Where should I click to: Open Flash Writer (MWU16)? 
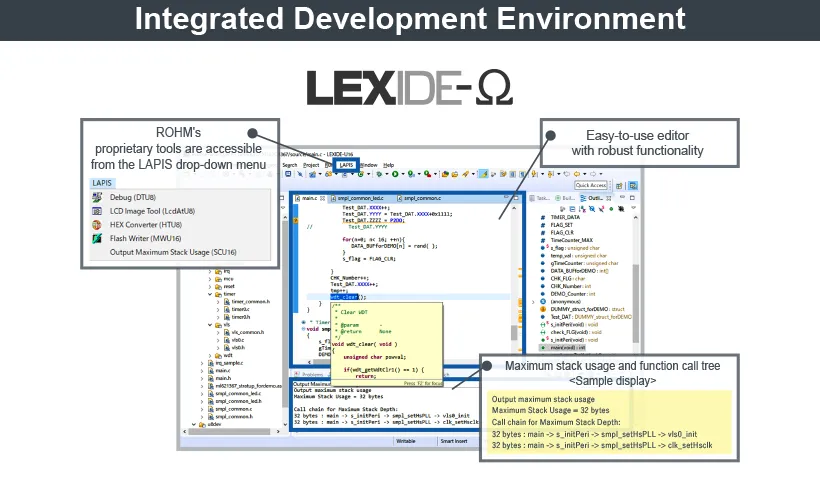point(145,238)
